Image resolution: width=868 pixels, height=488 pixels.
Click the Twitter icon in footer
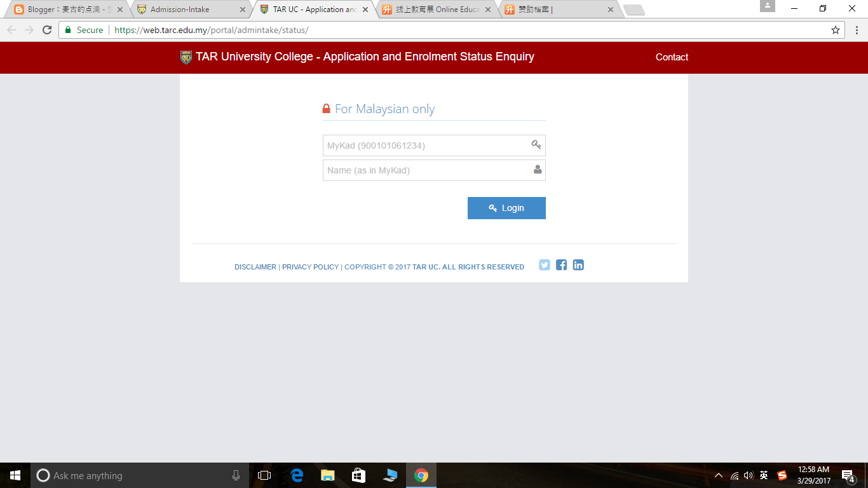click(x=545, y=265)
